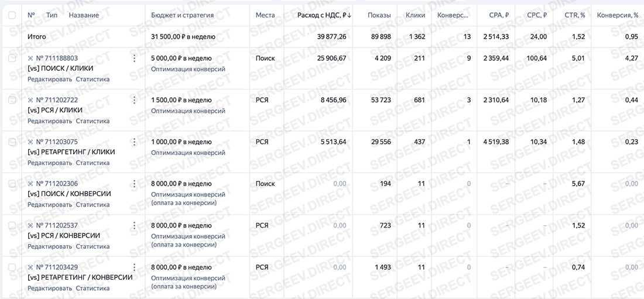Tick checkbox for campaign № 711203429
The image size is (644, 299).
tap(12, 267)
